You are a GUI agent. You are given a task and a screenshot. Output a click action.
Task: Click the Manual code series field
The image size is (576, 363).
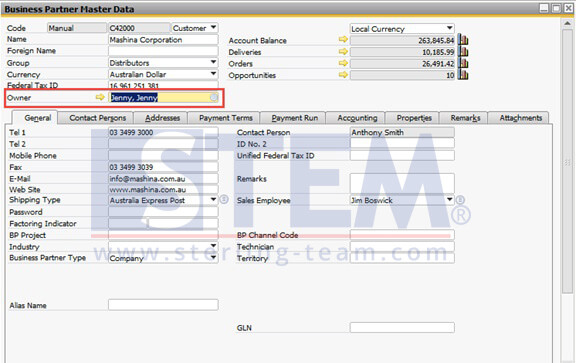point(77,28)
